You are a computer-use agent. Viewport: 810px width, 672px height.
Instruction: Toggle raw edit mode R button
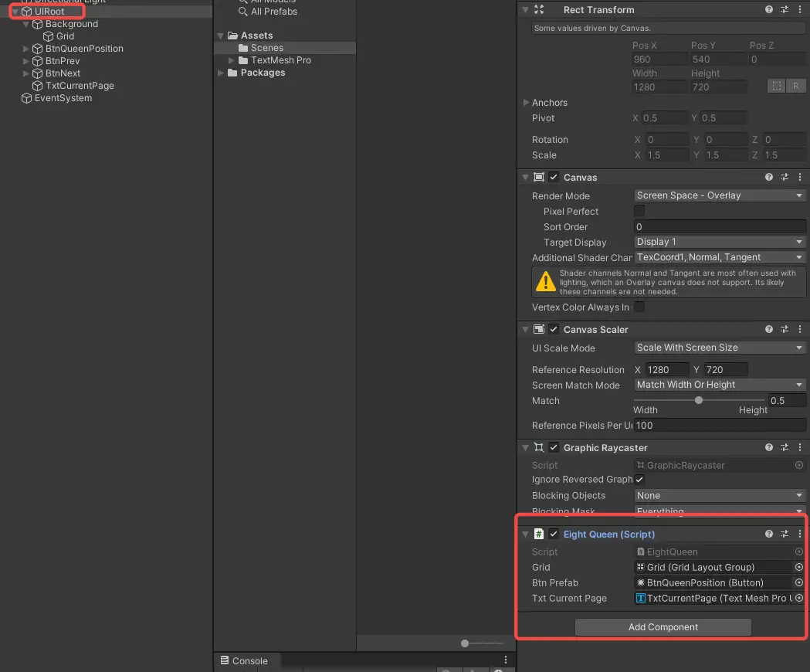tap(795, 86)
